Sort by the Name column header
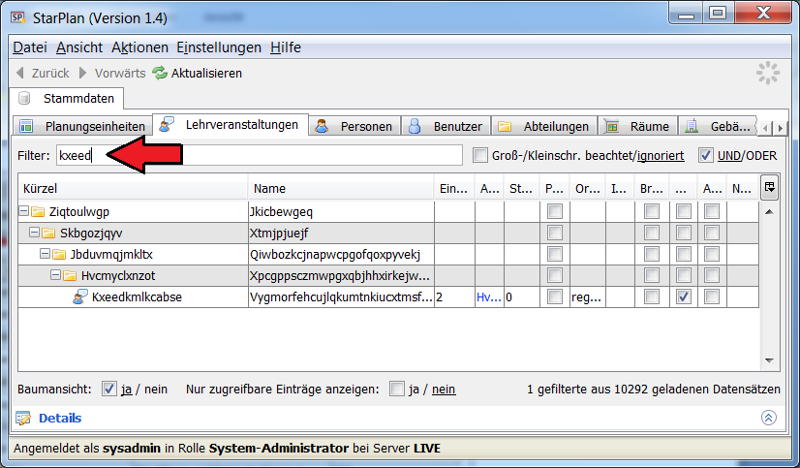 (341, 188)
